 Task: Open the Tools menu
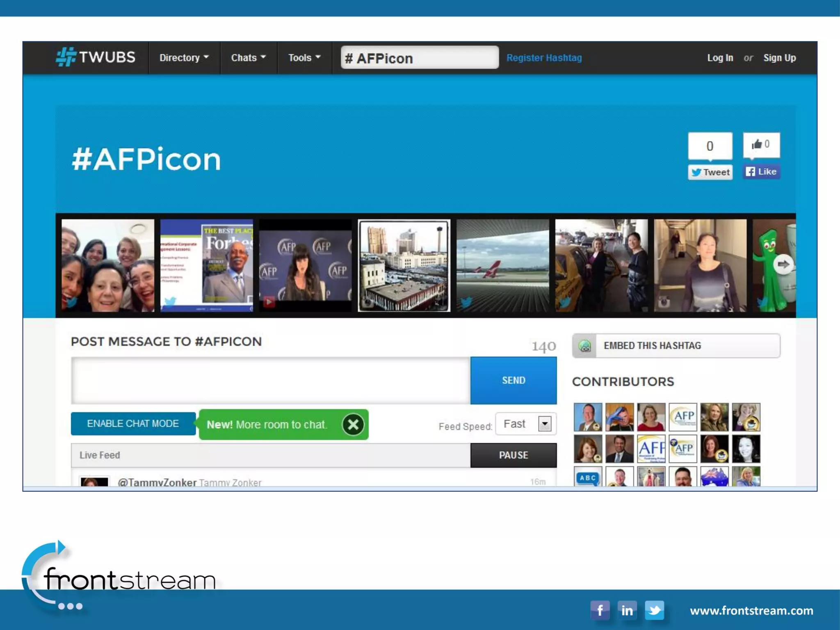(x=304, y=58)
